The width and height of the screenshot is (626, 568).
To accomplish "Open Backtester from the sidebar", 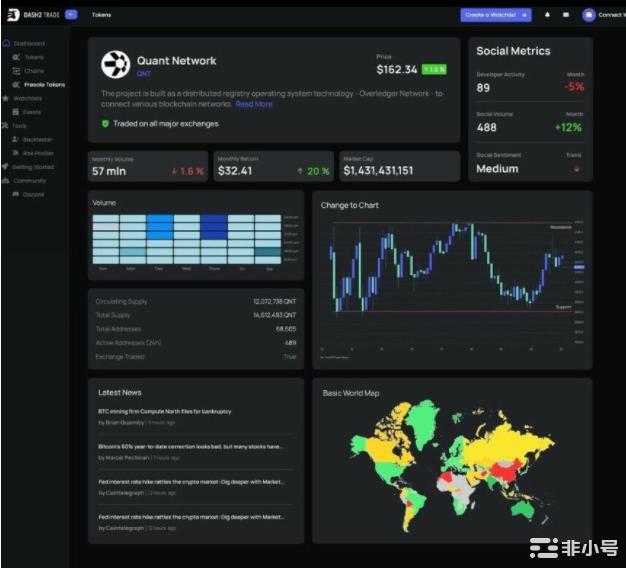I will (36, 139).
